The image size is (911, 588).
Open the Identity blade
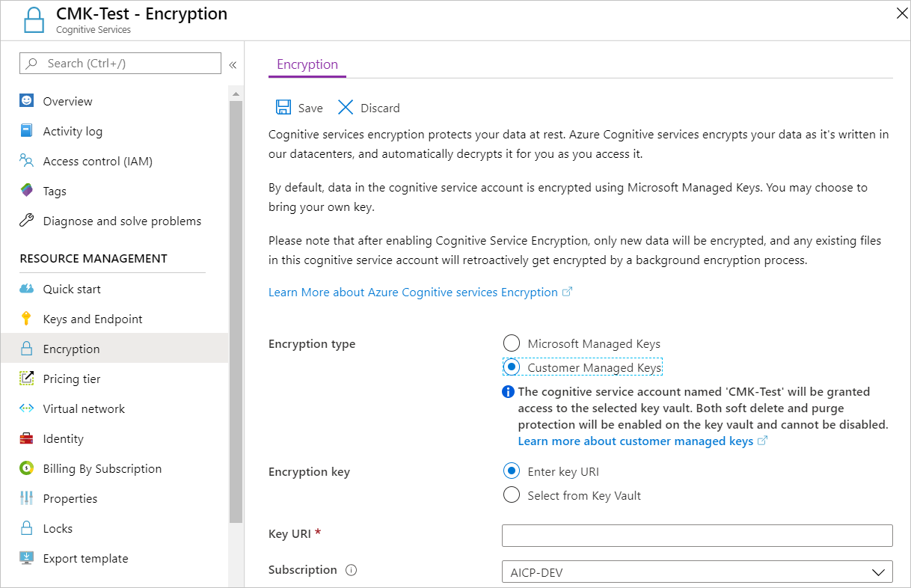(62, 438)
